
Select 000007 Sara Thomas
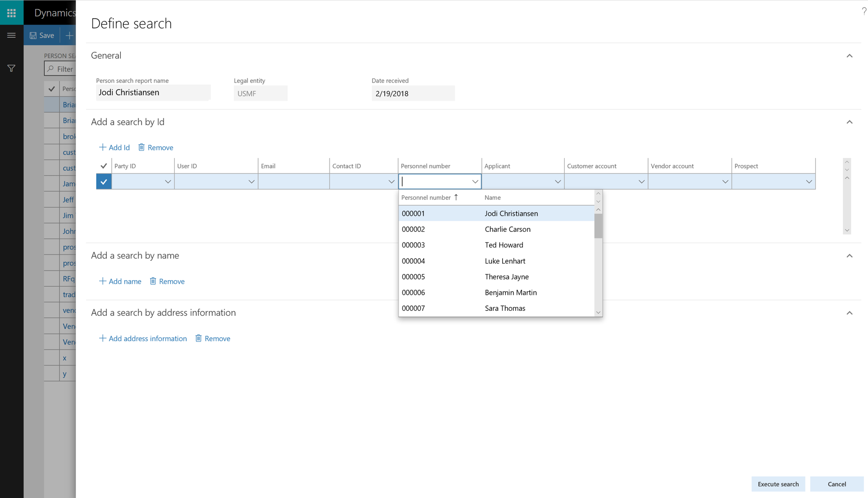pos(497,308)
